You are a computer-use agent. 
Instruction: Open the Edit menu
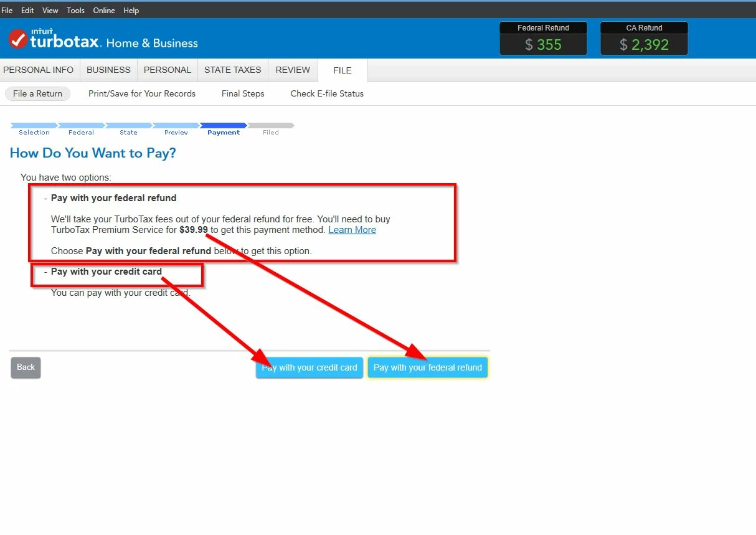[x=27, y=11]
